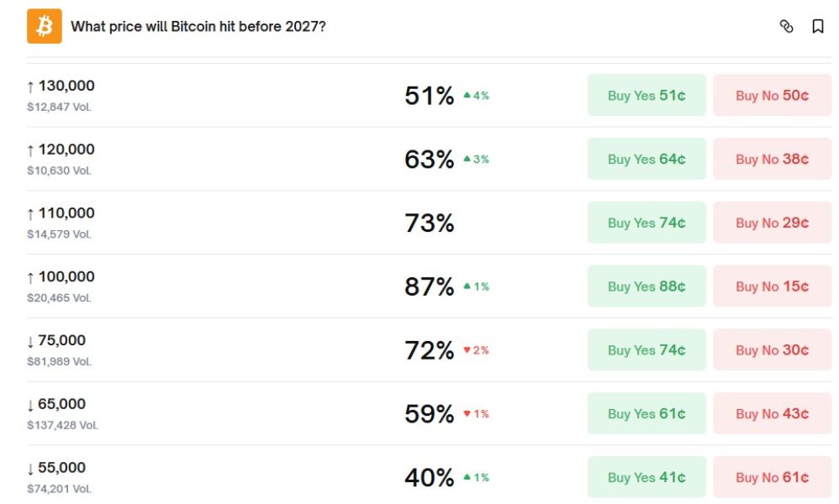
Task: Buy No at 15¢ for 100,000
Action: 772,286
